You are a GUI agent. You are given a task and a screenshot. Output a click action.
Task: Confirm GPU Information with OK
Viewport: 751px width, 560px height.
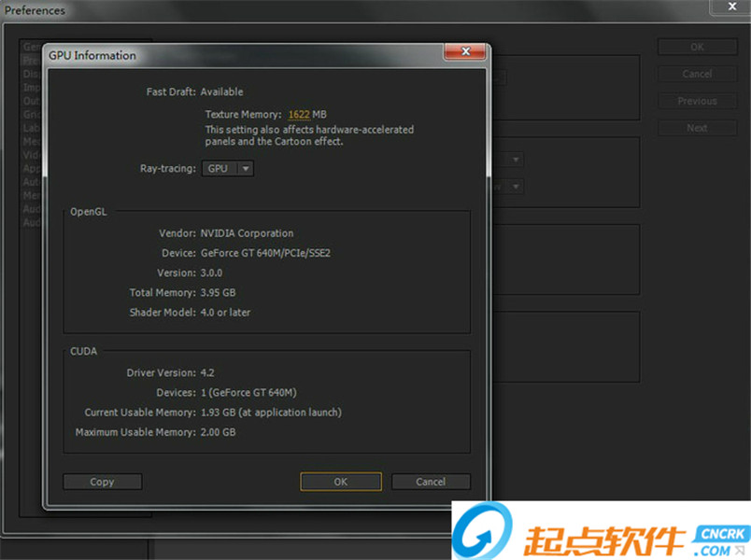pyautogui.click(x=341, y=482)
